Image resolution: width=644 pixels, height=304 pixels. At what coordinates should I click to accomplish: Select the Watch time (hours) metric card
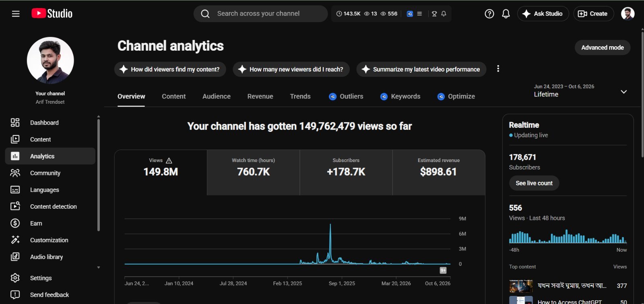pos(254,173)
